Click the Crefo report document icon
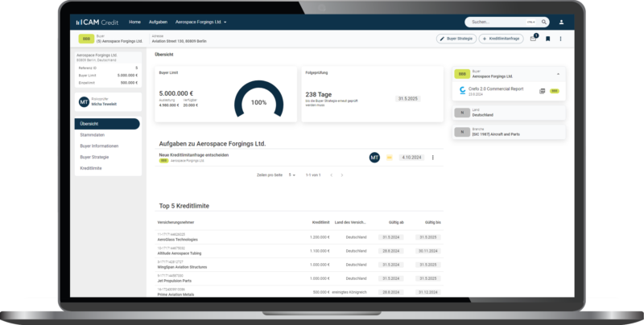 click(542, 91)
